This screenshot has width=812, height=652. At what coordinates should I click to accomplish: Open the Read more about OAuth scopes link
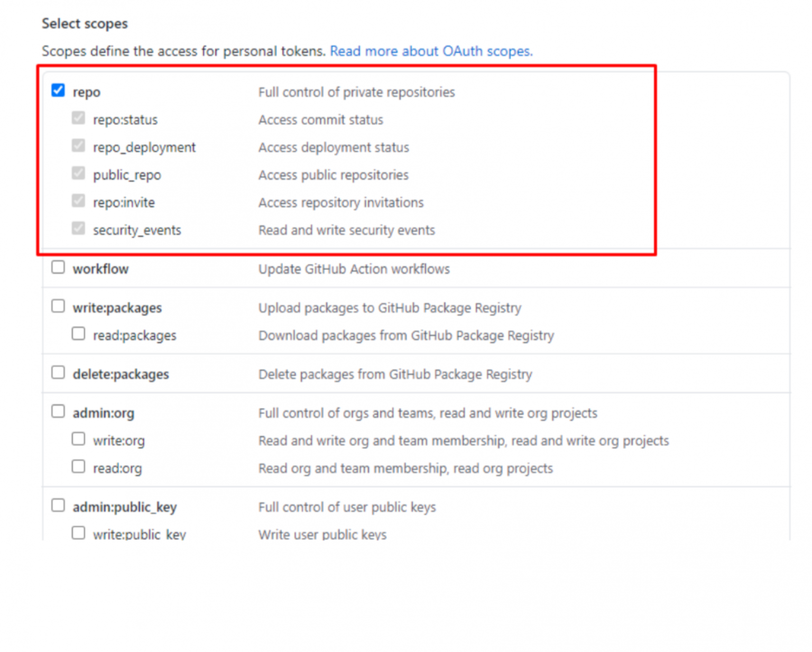(431, 51)
